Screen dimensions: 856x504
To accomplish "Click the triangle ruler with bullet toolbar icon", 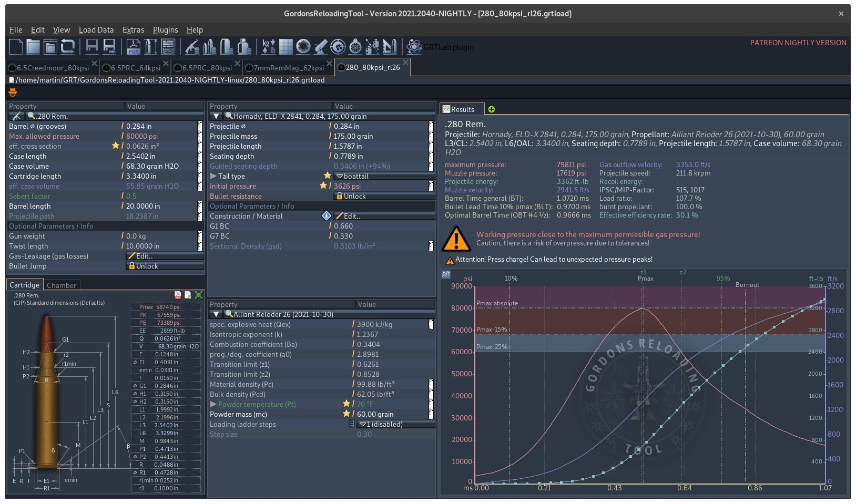I will [390, 47].
